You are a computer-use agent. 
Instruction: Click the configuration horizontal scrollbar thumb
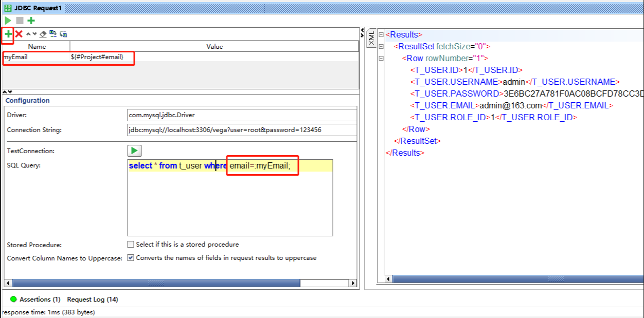(x=156, y=283)
